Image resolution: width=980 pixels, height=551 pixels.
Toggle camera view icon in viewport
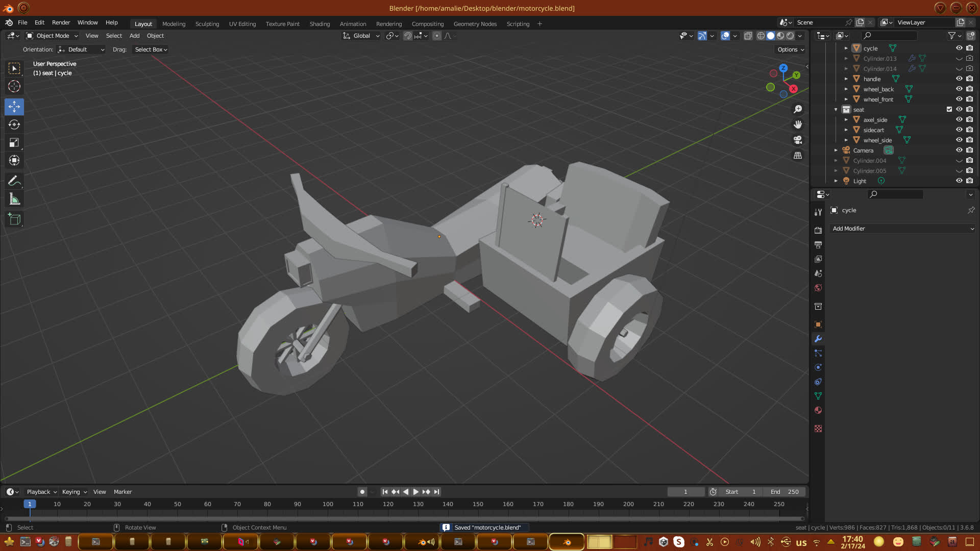point(798,140)
